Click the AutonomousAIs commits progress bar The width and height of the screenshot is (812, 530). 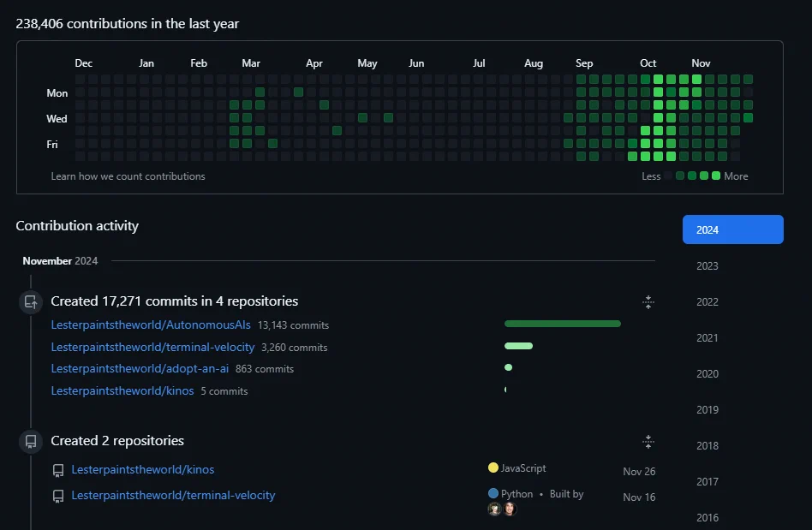tap(563, 324)
